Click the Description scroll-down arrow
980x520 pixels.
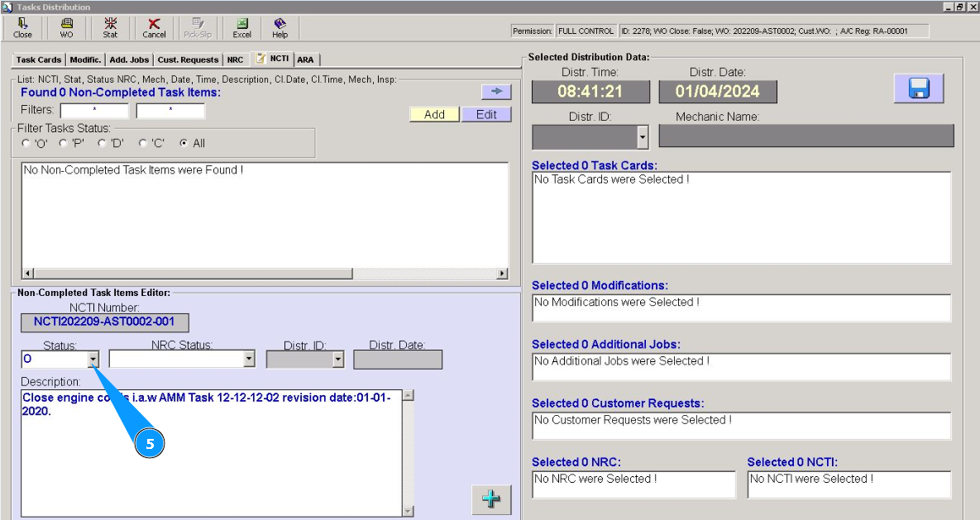(408, 511)
